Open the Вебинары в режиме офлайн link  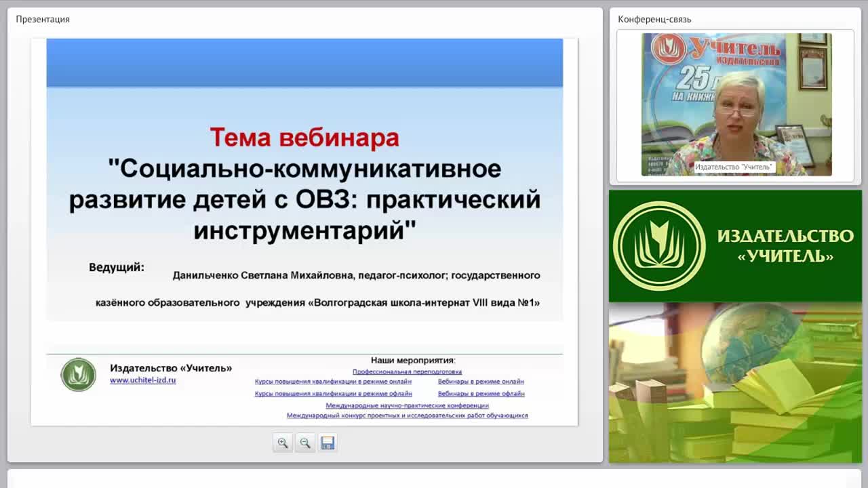click(x=481, y=393)
